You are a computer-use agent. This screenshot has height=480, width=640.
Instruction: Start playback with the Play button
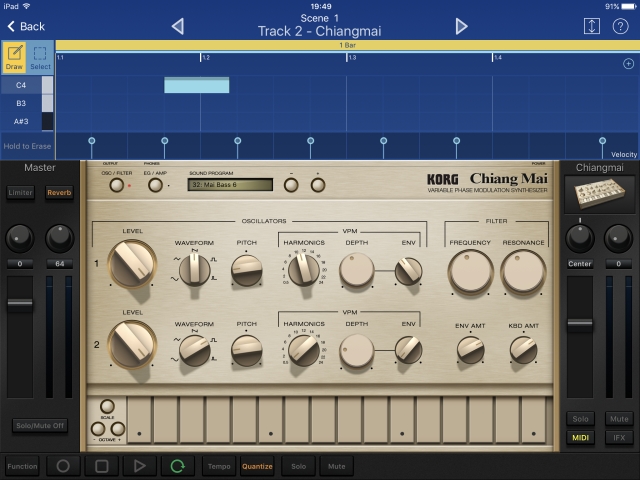[x=139, y=466]
